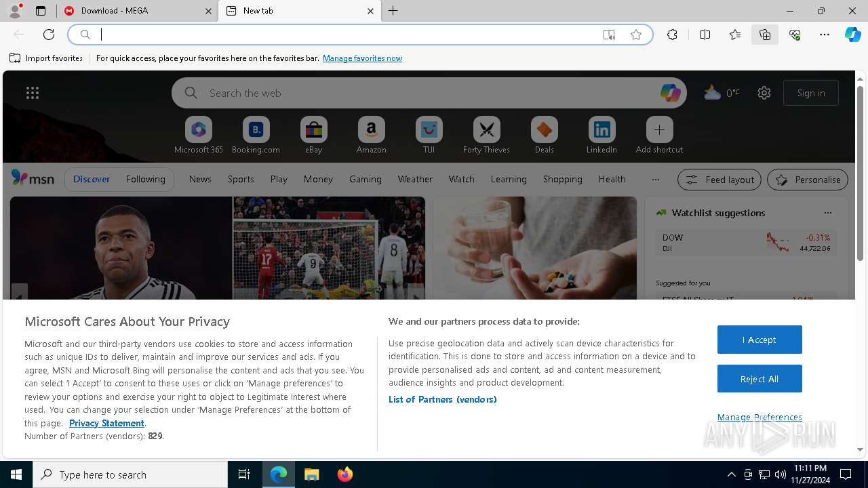Open the Booking.com shortcut
Screen dimensions: 868x488
click(256, 135)
